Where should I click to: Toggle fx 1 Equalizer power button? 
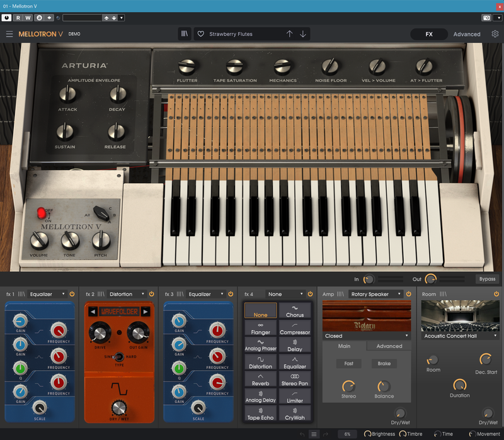point(72,294)
